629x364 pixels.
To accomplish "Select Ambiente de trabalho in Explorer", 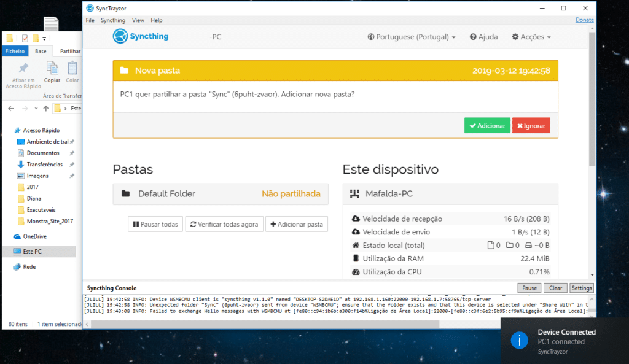I will 45,142.
